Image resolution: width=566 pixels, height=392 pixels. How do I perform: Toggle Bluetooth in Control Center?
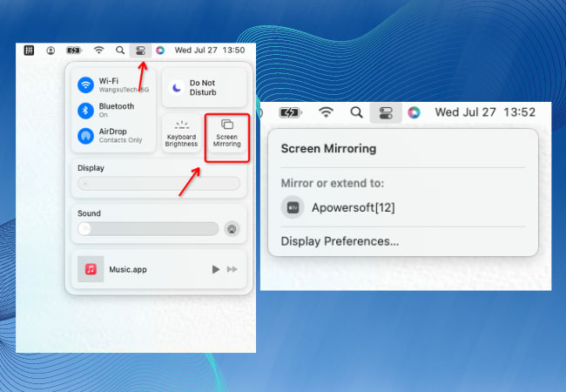coord(85,111)
